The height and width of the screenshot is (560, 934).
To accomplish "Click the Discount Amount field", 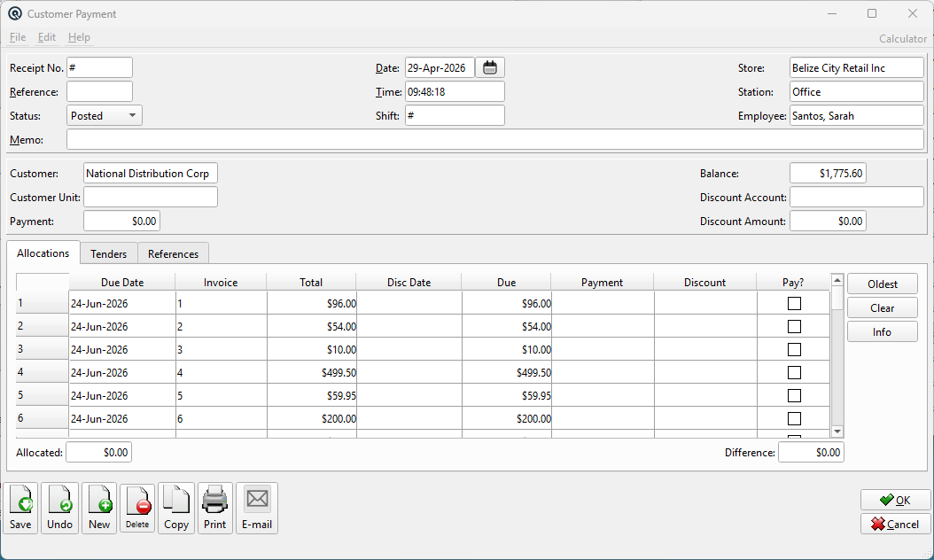I will [828, 221].
